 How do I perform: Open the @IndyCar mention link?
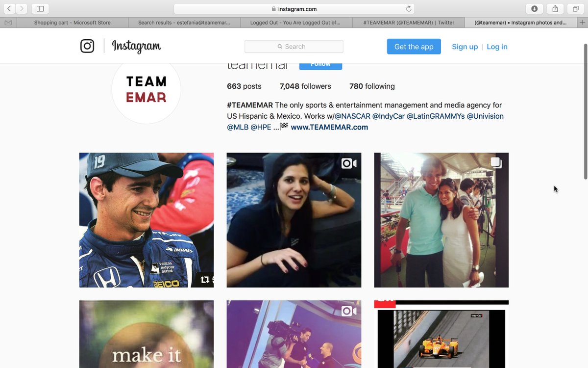[389, 116]
